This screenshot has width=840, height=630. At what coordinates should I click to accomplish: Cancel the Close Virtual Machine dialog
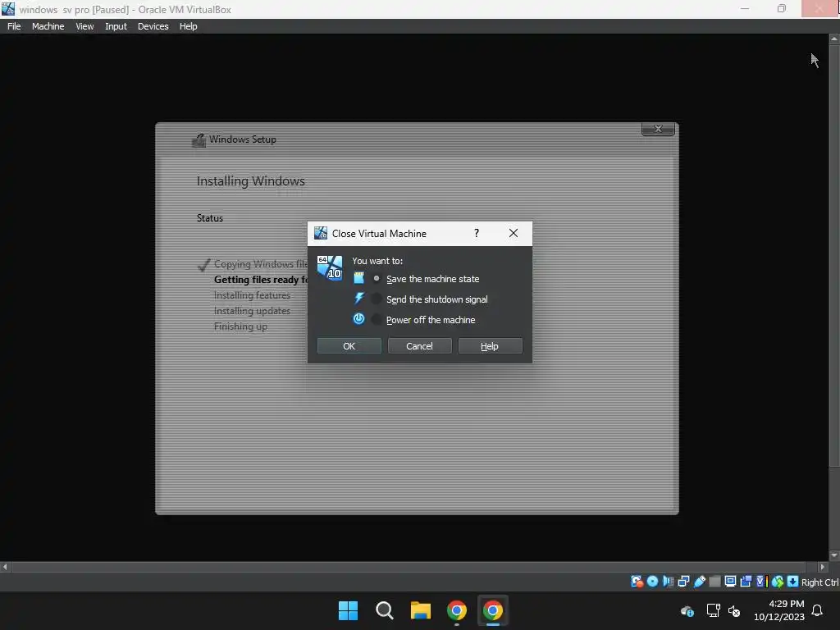click(x=419, y=346)
